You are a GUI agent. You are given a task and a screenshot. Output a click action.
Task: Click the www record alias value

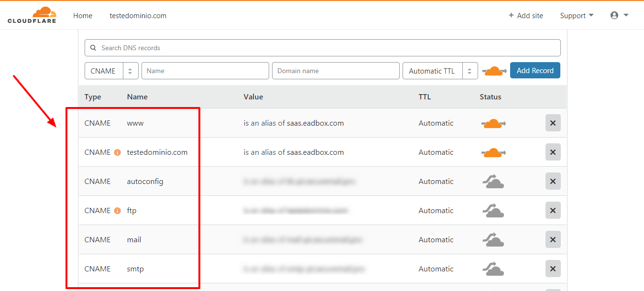tap(294, 123)
